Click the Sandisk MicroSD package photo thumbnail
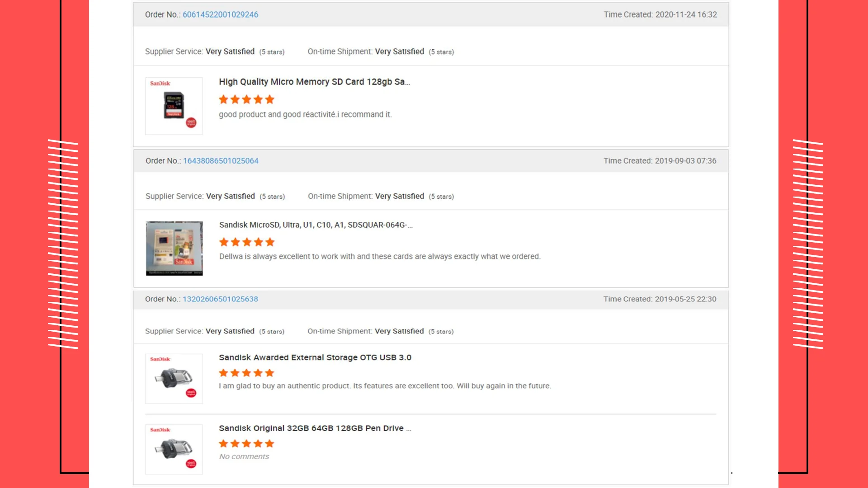The height and width of the screenshot is (488, 868). tap(174, 248)
